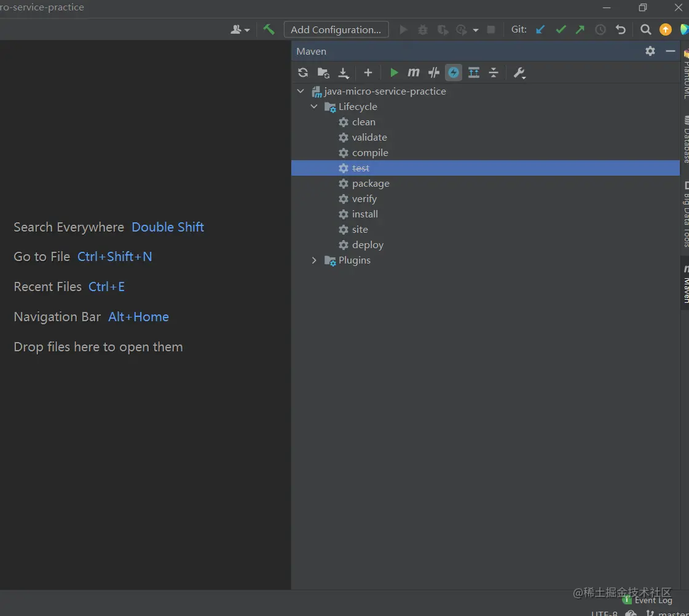Expand the Plugins tree node
Viewport: 689px width, 616px height.
click(x=314, y=260)
